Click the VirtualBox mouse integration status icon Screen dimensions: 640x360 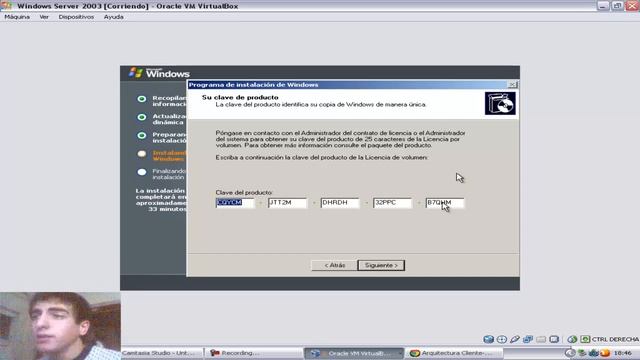(572, 339)
